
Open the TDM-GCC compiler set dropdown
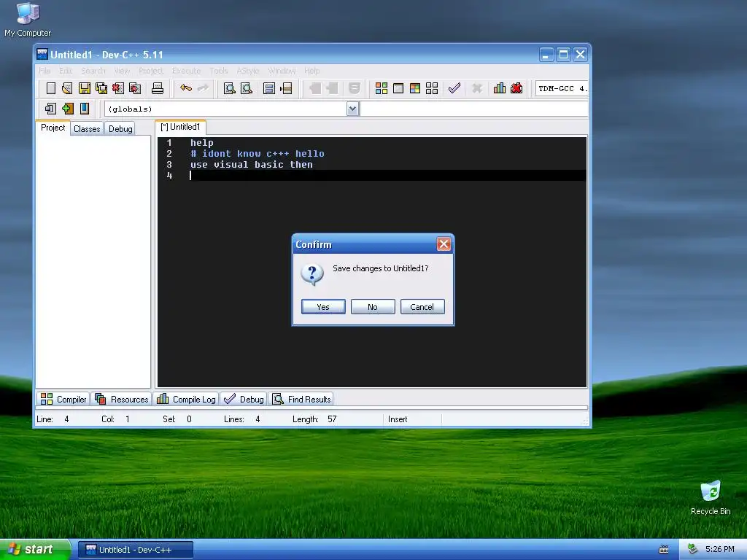click(x=562, y=88)
